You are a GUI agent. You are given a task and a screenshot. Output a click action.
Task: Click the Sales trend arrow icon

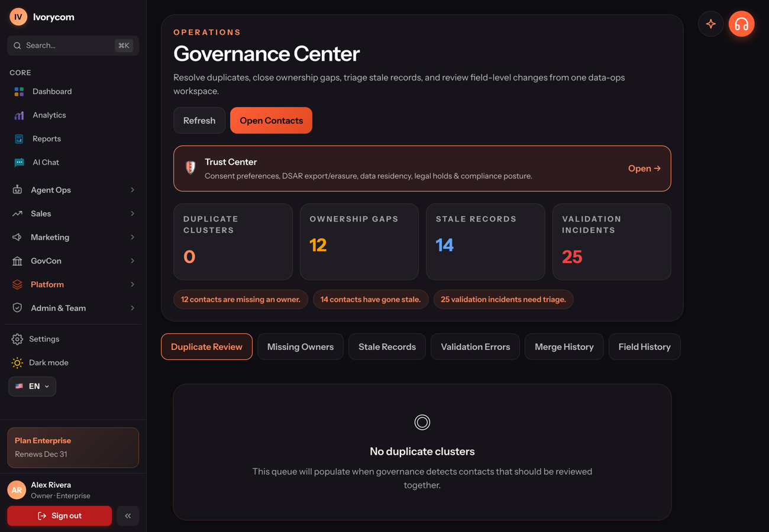(x=17, y=213)
